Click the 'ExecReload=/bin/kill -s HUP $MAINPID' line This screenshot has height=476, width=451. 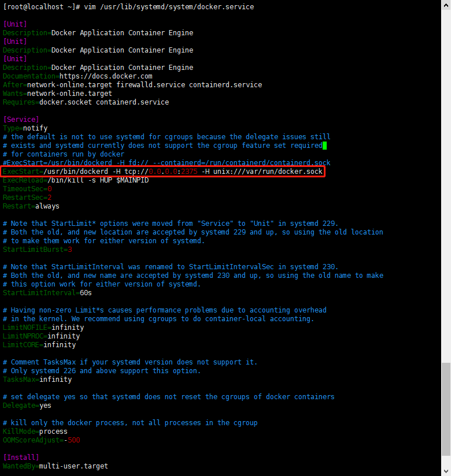pos(76,180)
